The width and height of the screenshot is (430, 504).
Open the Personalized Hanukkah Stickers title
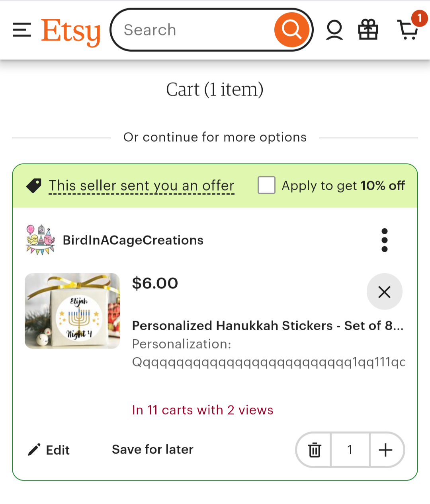point(268,326)
